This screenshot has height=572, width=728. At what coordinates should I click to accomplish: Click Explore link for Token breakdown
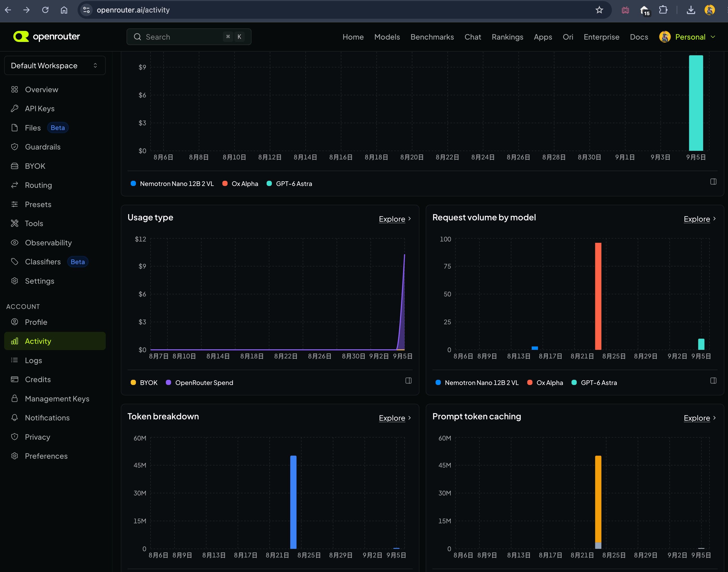(395, 418)
